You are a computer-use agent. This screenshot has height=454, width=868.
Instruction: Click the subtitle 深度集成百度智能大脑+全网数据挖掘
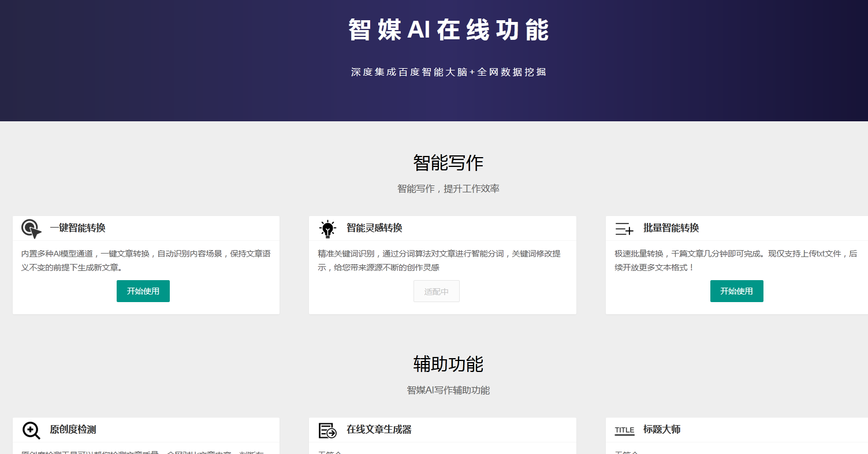point(448,72)
